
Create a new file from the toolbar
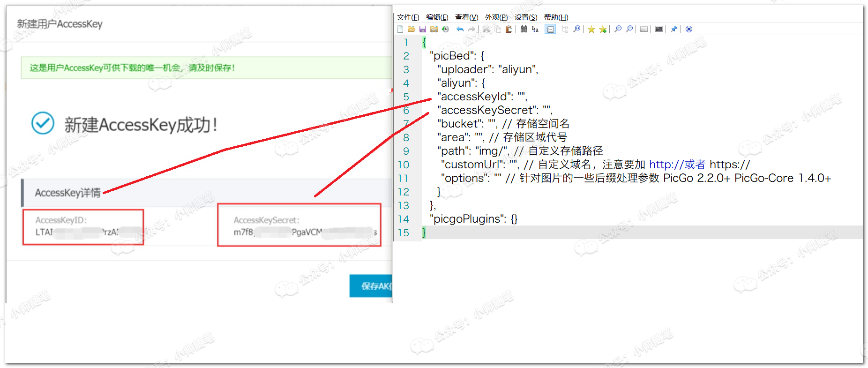click(400, 29)
